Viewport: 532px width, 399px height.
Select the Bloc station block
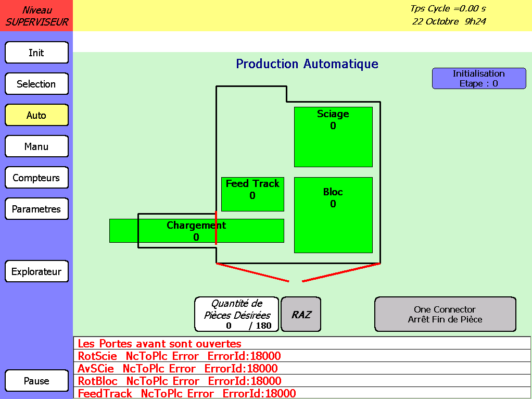tap(333, 215)
